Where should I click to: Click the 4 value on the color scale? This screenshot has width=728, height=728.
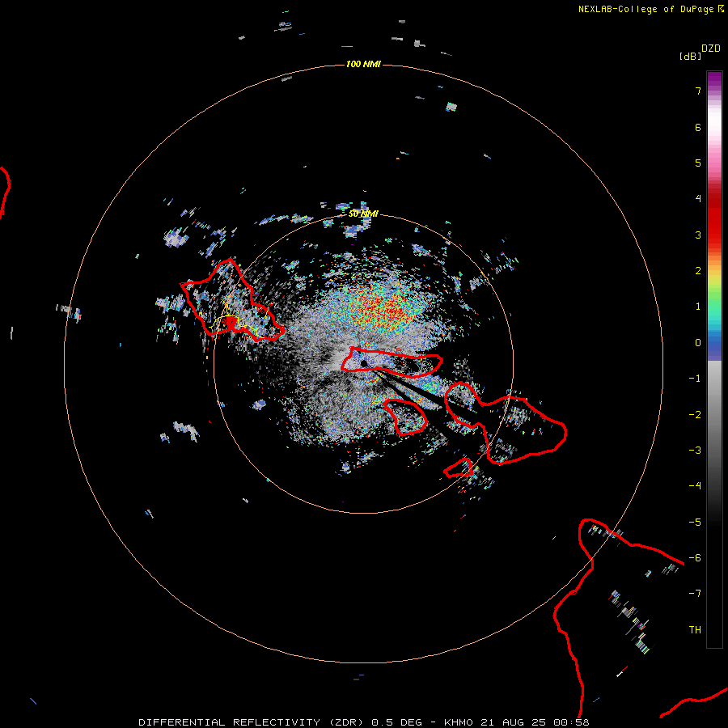click(698, 199)
